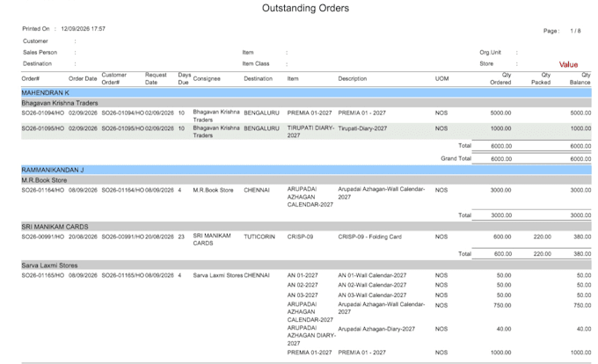Click the CRISP-09 item code
This screenshot has height=364, width=598.
pyautogui.click(x=300, y=237)
